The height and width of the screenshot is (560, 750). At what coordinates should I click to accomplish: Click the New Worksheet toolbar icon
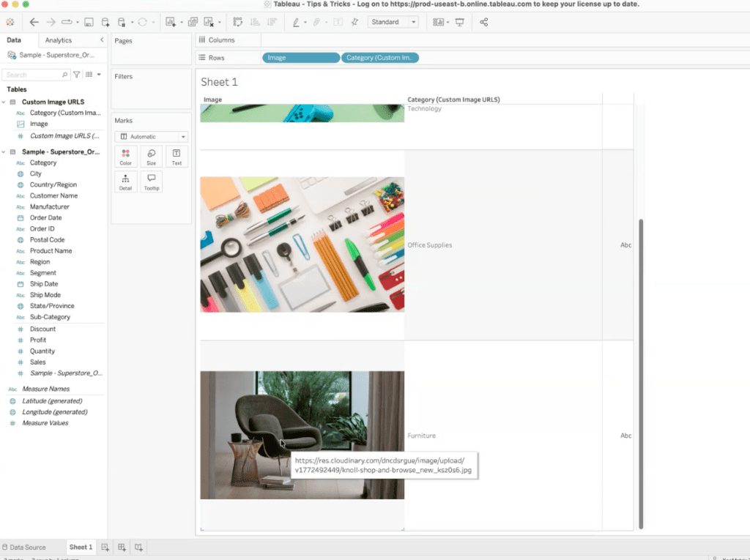coord(170,22)
